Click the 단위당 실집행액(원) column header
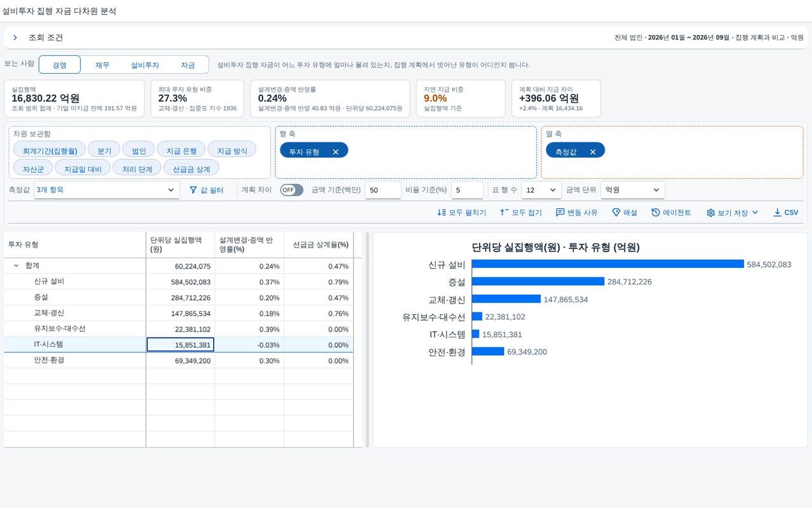 click(181, 245)
